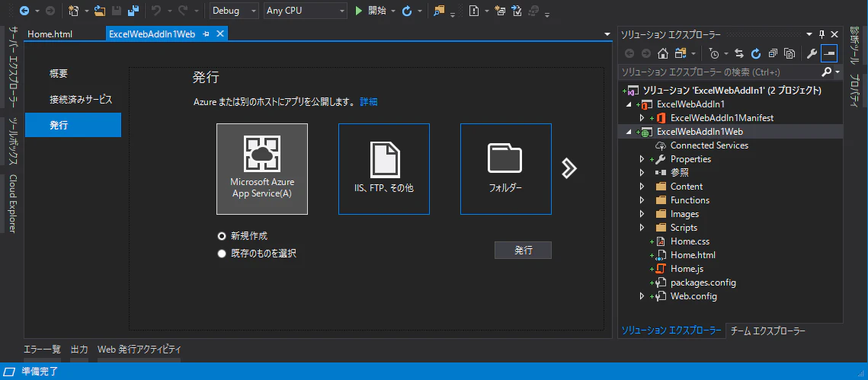Image resolution: width=868 pixels, height=380 pixels.
Task: Expand the Properties node
Action: (642, 159)
